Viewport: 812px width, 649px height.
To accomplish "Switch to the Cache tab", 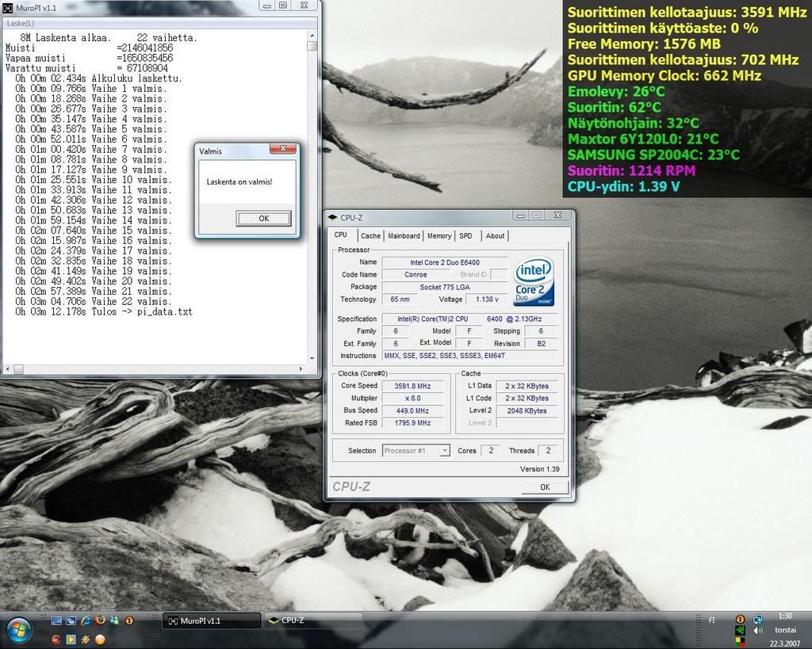I will 370,235.
